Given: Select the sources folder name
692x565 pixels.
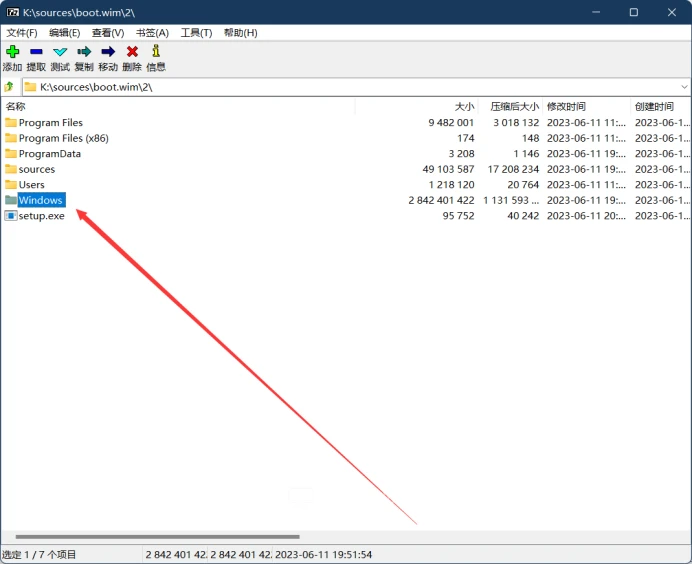Looking at the screenshot, I should point(37,169).
